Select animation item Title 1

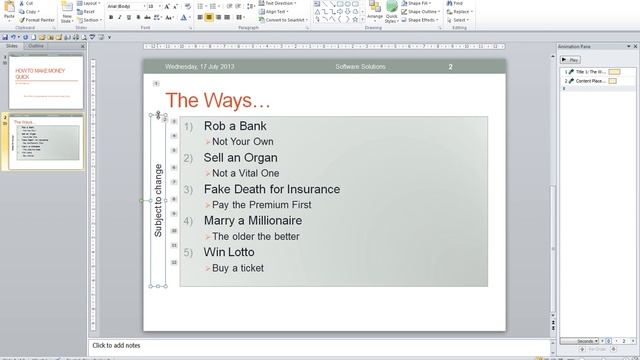coord(597,72)
